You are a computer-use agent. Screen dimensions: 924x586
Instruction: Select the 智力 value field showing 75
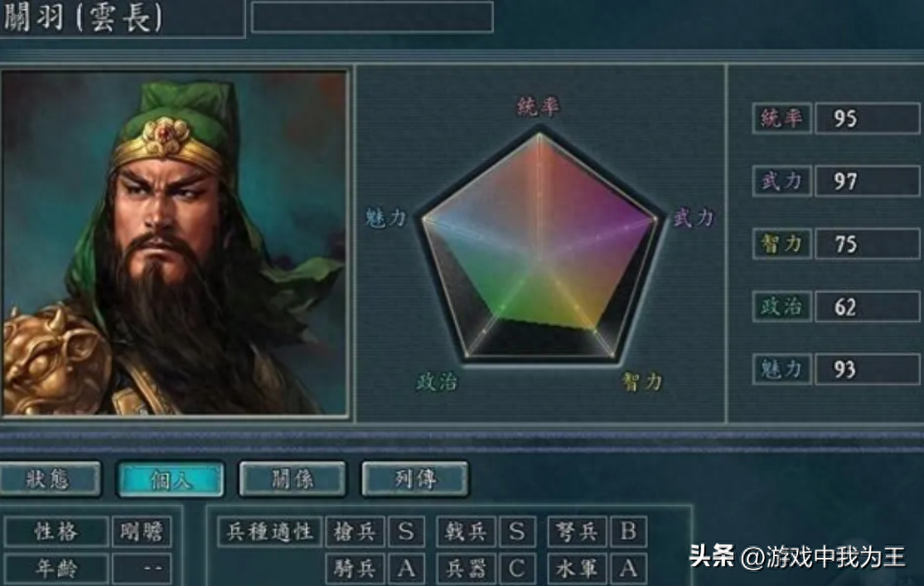[867, 244]
